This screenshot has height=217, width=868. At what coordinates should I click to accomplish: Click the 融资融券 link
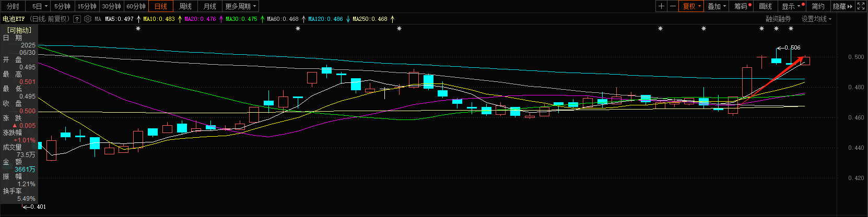coord(778,19)
